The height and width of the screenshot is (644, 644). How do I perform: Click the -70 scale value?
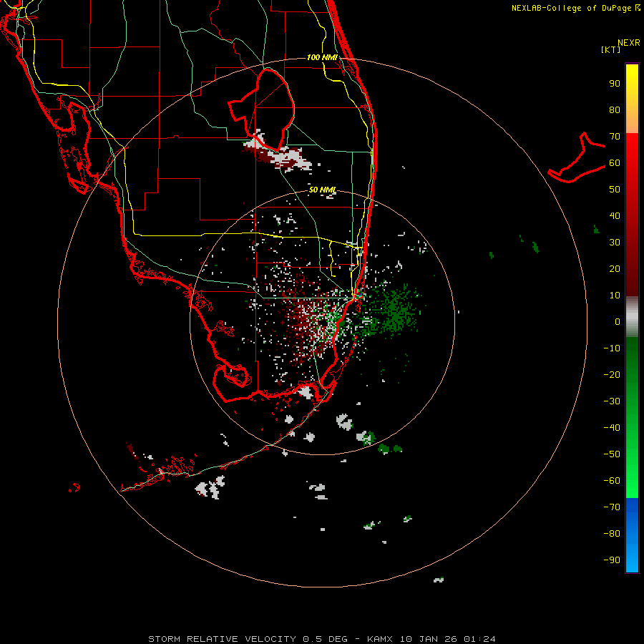coord(612,507)
